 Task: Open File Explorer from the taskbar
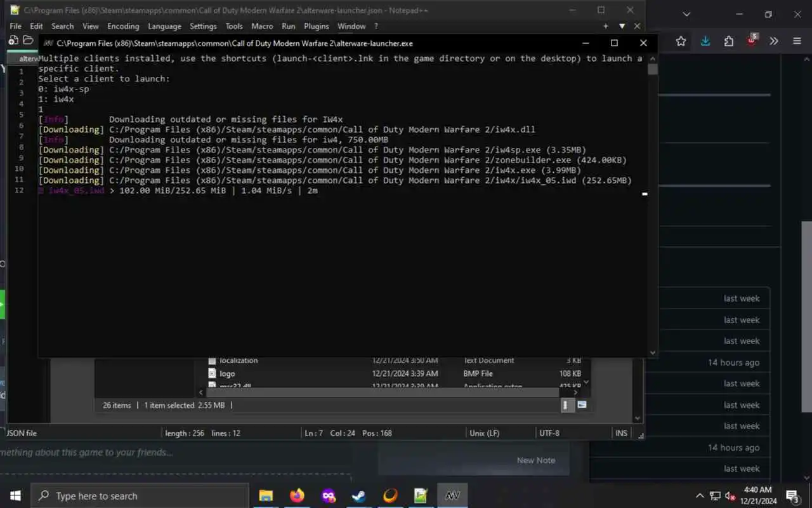(266, 496)
